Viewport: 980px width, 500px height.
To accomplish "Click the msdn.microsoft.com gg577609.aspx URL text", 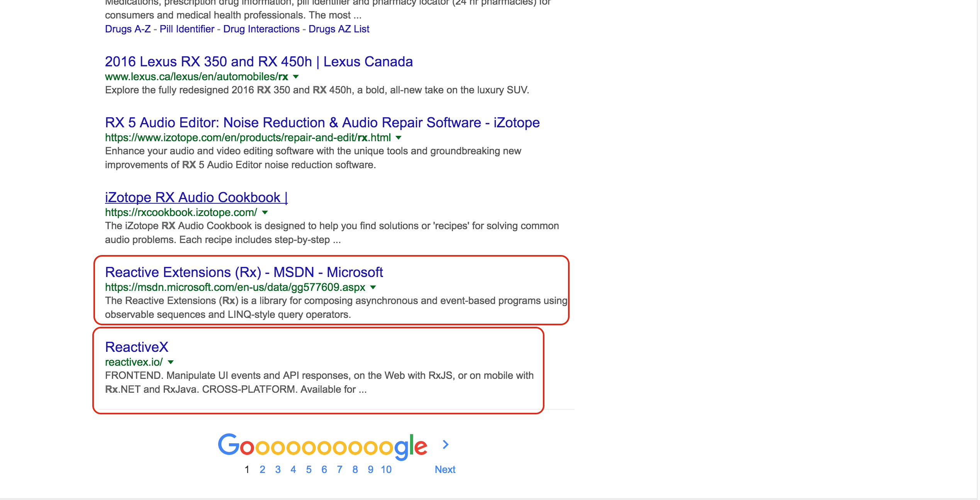I will coord(235,287).
